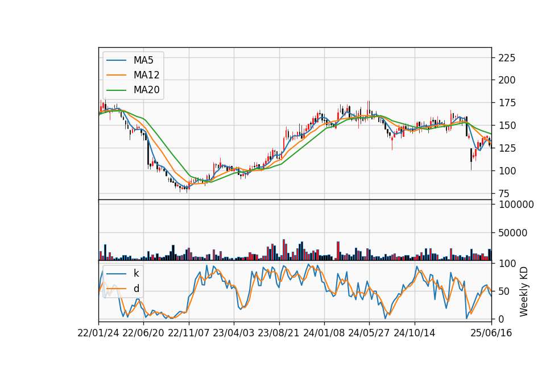The height and width of the screenshot is (392, 546).
Task: Click the 24/05/27 date label
Action: pos(369,333)
